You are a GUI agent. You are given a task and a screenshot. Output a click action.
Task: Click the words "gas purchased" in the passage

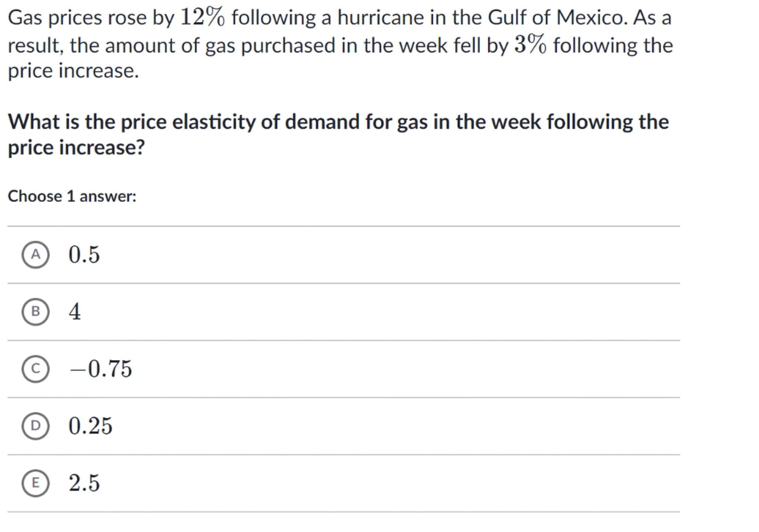coord(270,46)
